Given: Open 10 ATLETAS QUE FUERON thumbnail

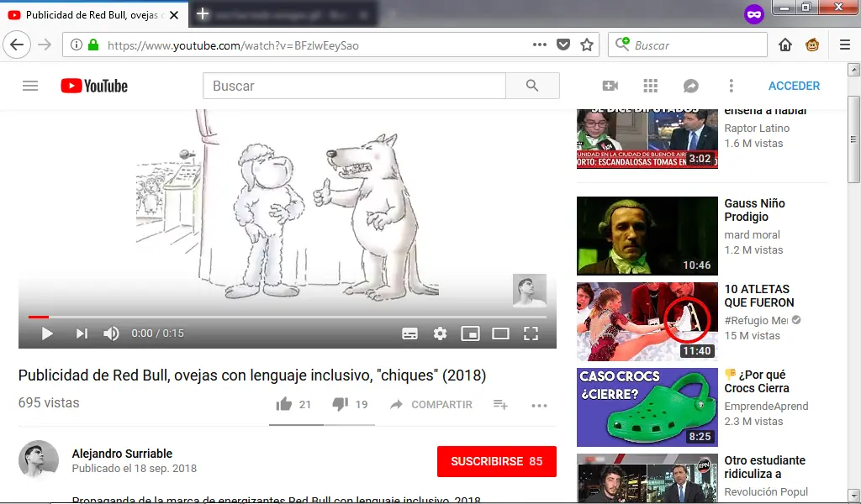Looking at the screenshot, I should pos(647,322).
